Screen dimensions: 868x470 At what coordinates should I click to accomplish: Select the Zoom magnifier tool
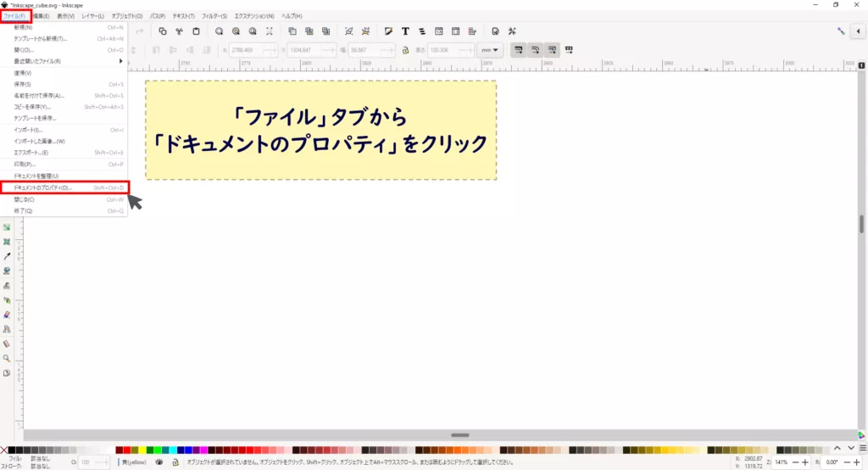[7, 359]
